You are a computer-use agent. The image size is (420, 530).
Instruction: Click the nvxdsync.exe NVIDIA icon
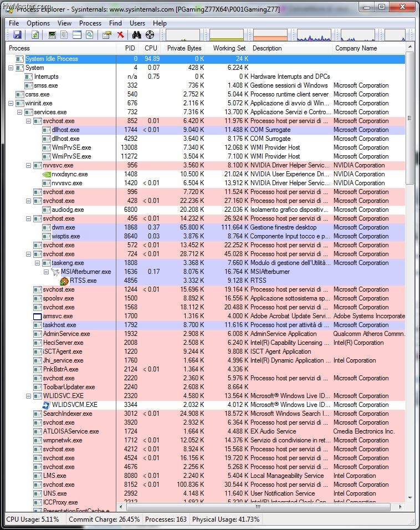tap(47, 175)
